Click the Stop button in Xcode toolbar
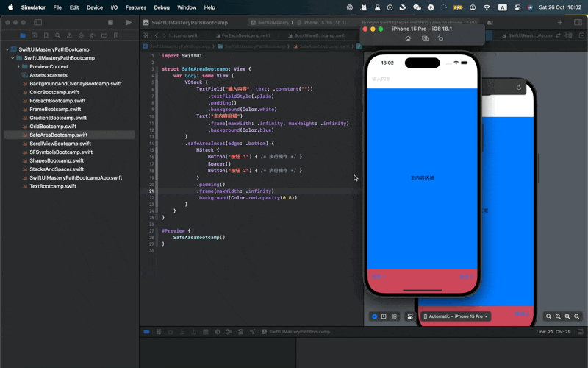Screen dimensions: 588x368 pyautogui.click(x=111, y=22)
